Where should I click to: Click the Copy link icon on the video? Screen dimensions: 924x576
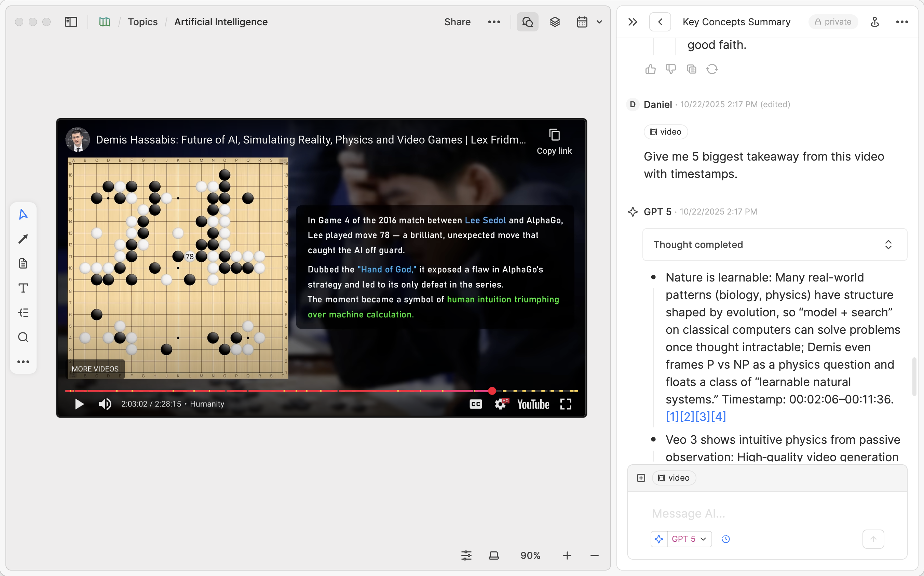click(x=554, y=134)
